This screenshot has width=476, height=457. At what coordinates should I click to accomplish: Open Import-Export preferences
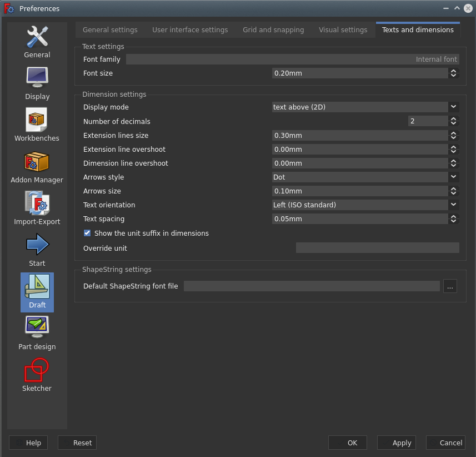(x=37, y=208)
